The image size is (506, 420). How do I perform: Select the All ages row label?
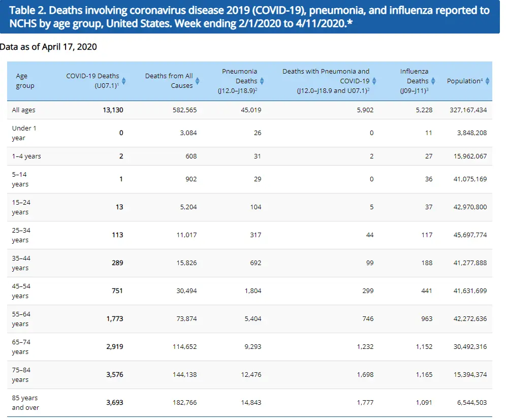tap(24, 110)
